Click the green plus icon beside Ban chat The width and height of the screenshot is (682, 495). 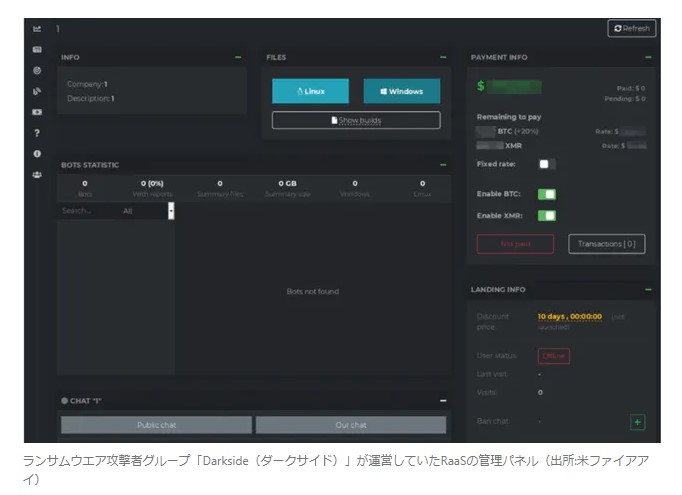[637, 422]
